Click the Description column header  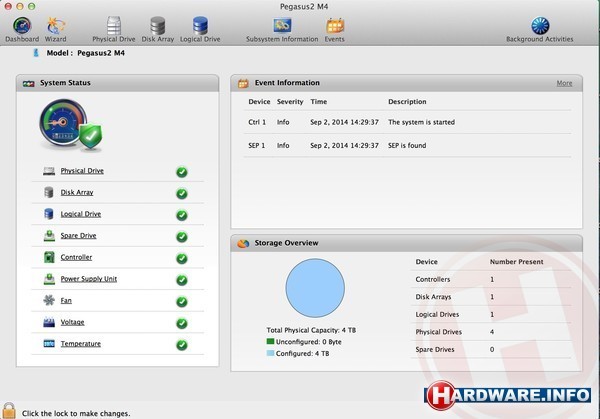point(407,102)
